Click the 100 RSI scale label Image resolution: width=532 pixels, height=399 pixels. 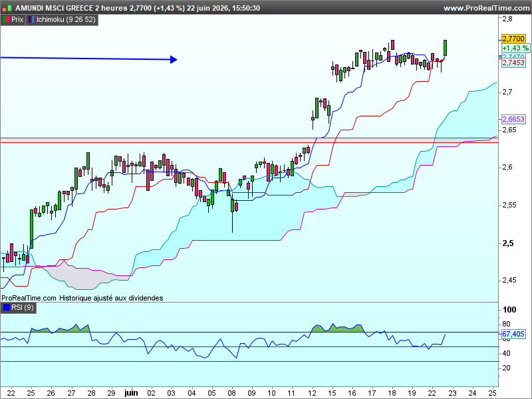click(x=509, y=310)
